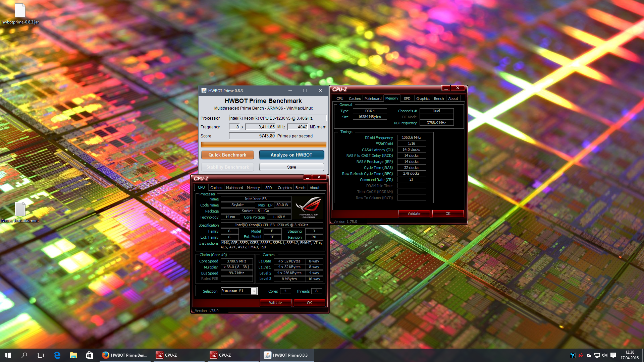Viewport: 644px width, 362px height.
Task: Open OneDrive cloud tray icon
Action: pos(589,355)
